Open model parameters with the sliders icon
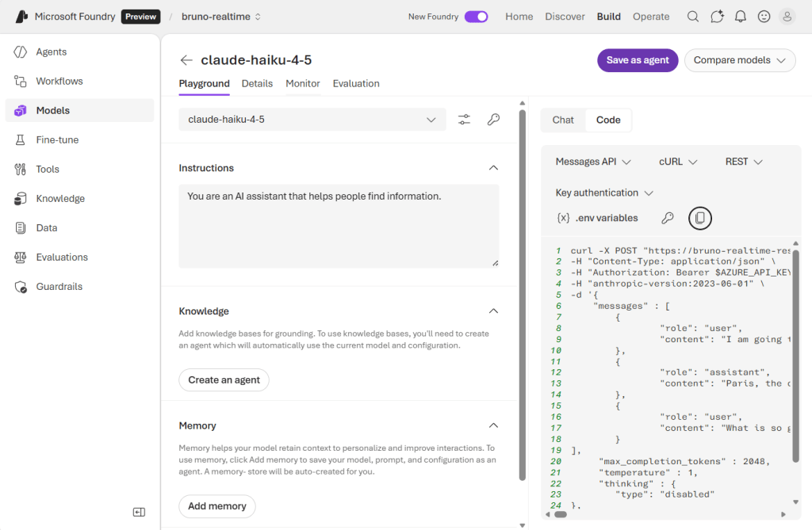Screen dimensions: 812x530 pos(464,119)
